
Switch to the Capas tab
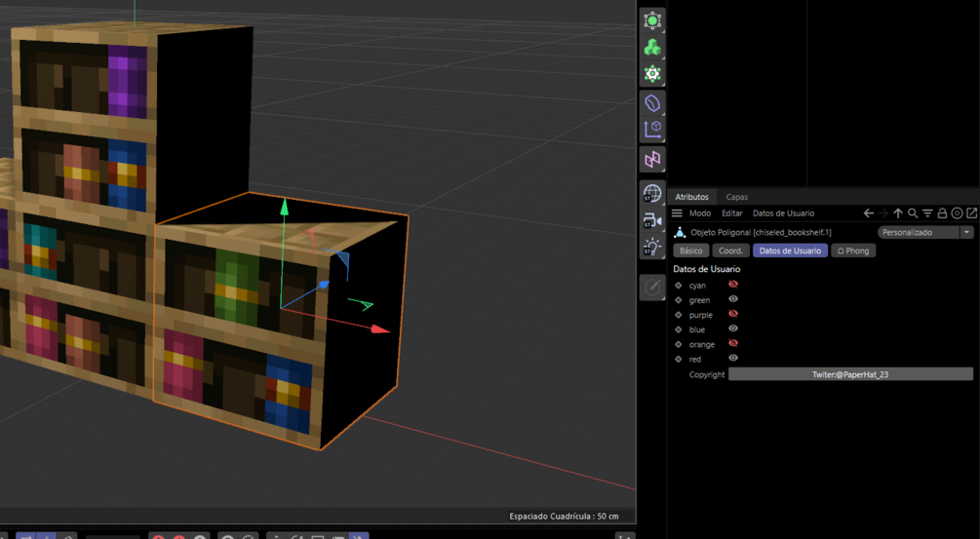(x=737, y=197)
